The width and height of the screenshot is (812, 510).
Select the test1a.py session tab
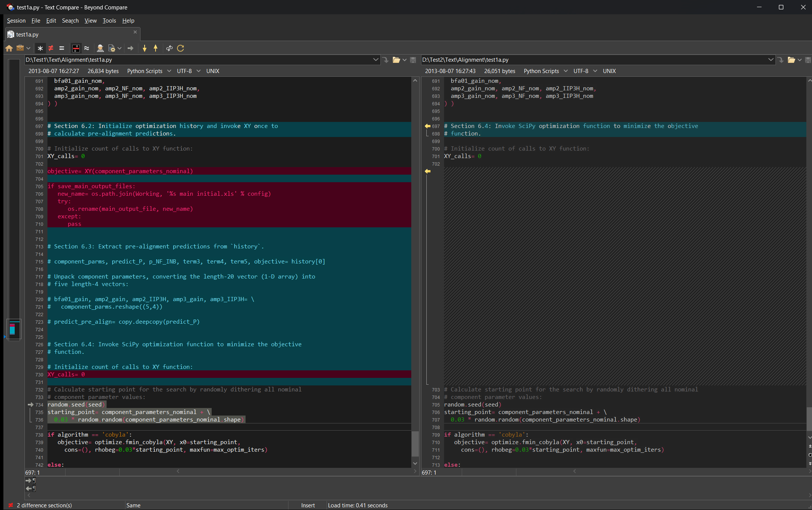pos(73,34)
